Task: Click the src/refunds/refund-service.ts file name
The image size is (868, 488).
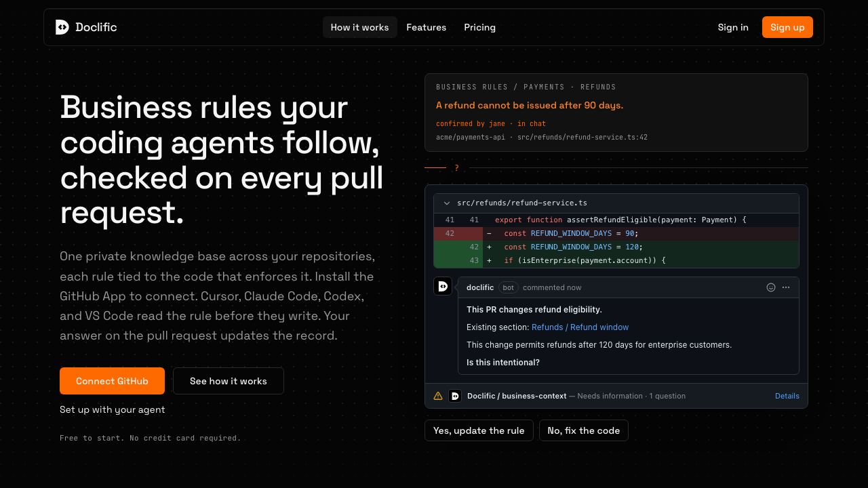Action: (x=522, y=203)
